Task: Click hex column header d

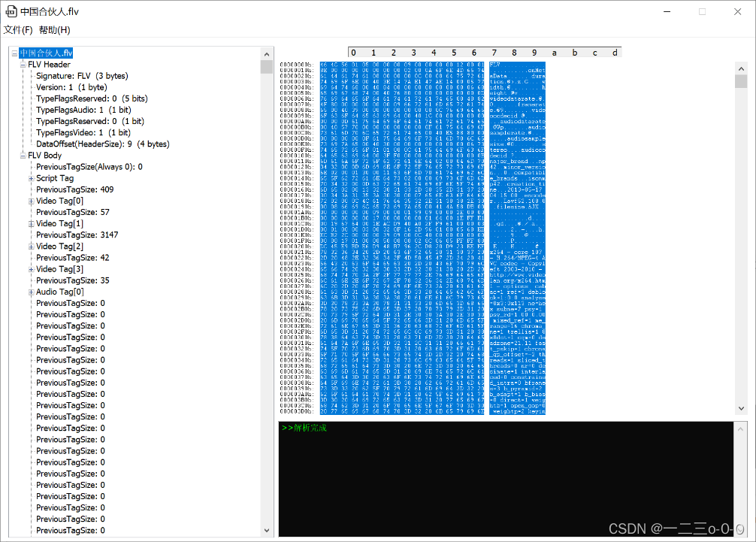Action: point(615,53)
